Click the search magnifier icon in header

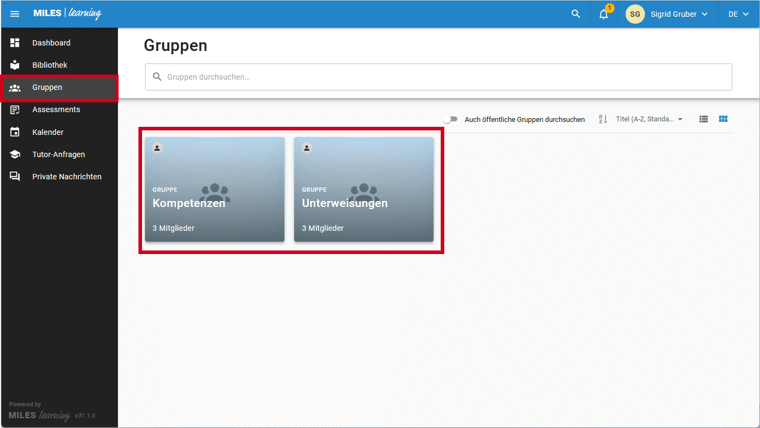(575, 14)
